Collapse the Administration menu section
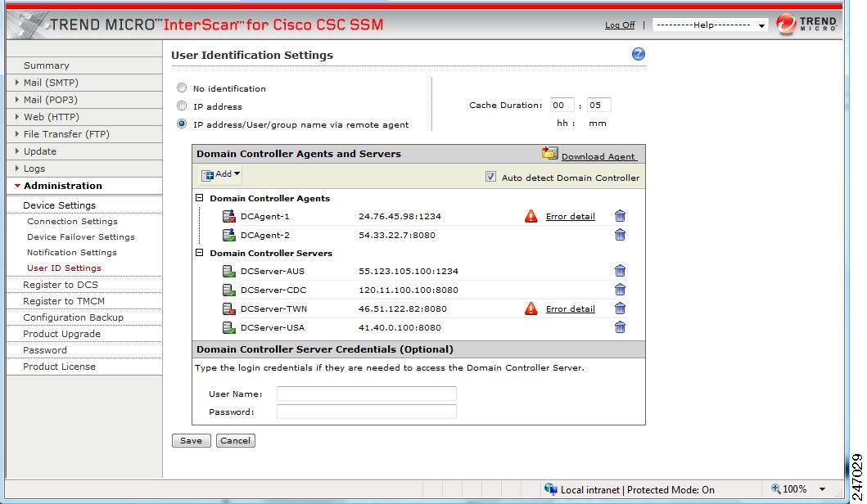Viewport: 867px width, 504px height. coord(18,186)
